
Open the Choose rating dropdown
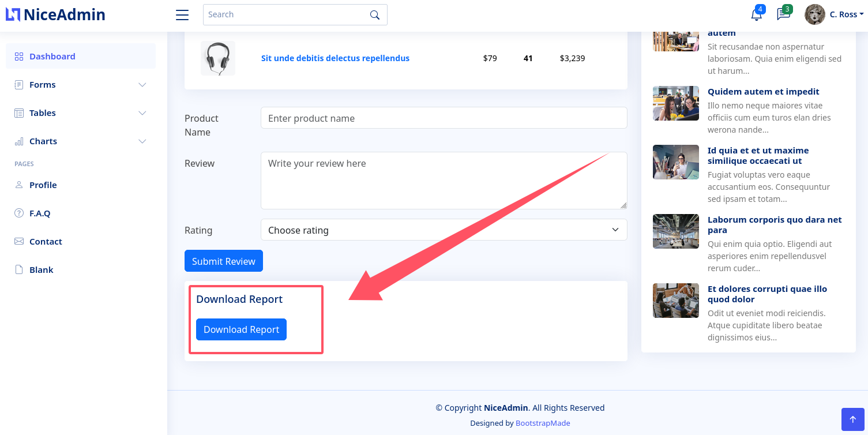click(444, 230)
